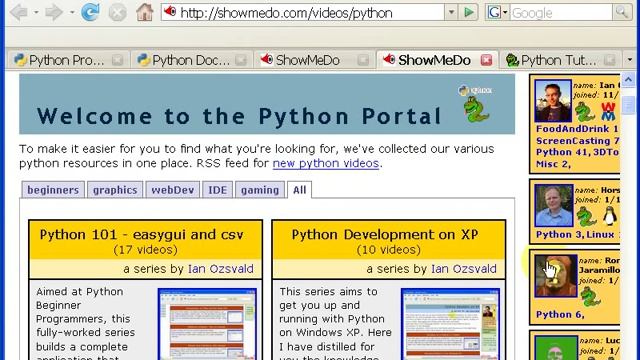
Task: Close the inactive ShowMeDo tab
Action: 363,60
